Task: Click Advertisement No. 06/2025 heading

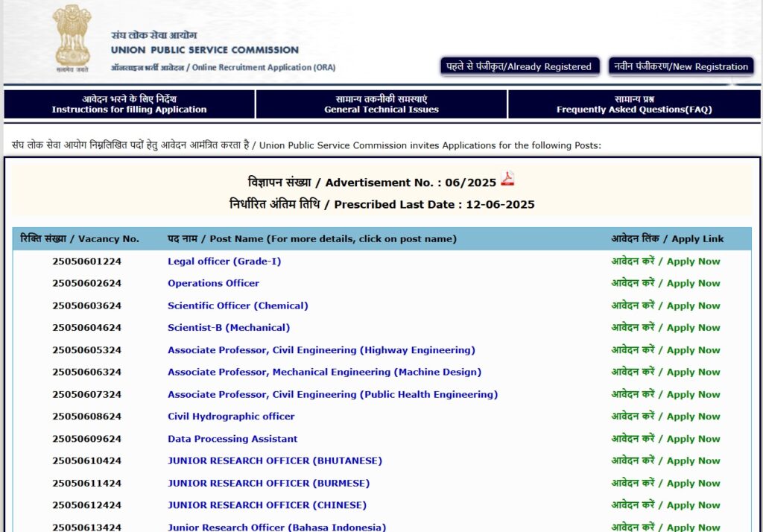Action: click(372, 183)
